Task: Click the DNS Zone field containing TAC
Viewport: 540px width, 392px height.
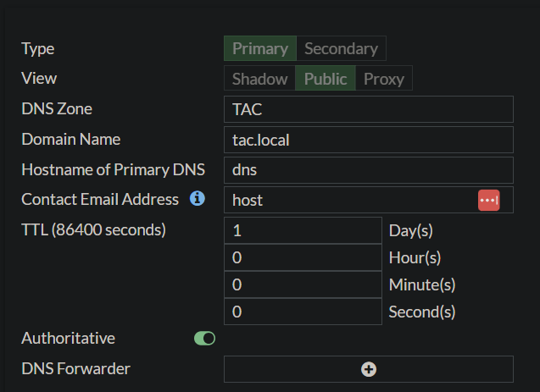Action: coord(369,109)
